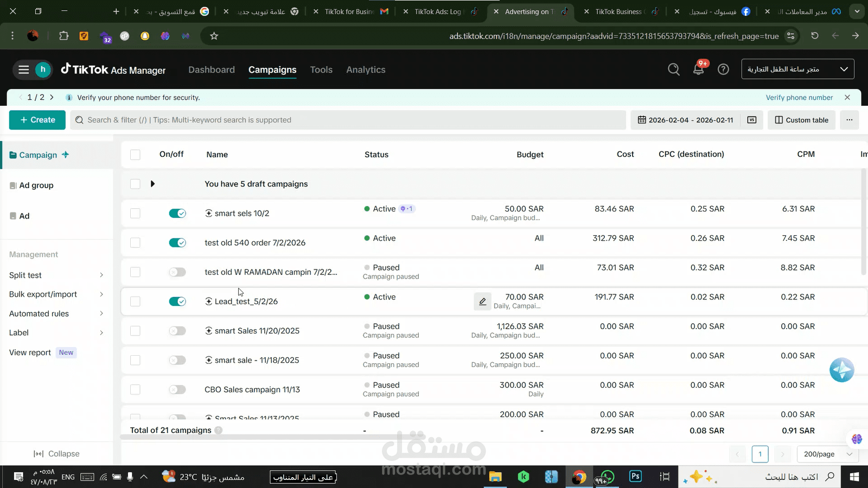Expand the 5 draft campaigns row

[x=152, y=184]
